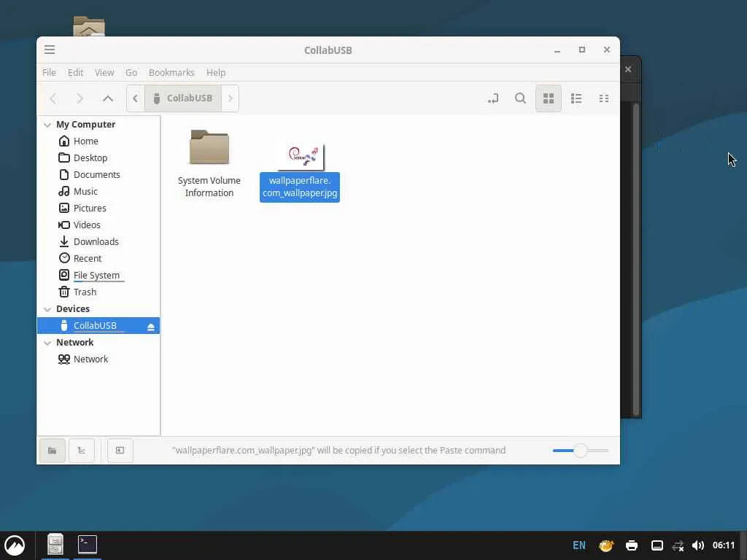This screenshot has width=747, height=560.
Task: Switch to icon view
Action: tap(549, 98)
